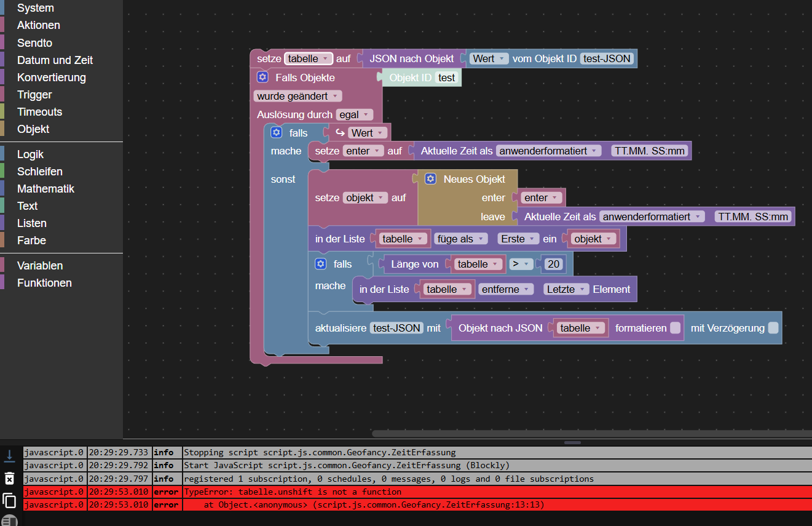Screen dimensions: 812x526
Task: Clear the log with the trash icon
Action: tap(9, 478)
